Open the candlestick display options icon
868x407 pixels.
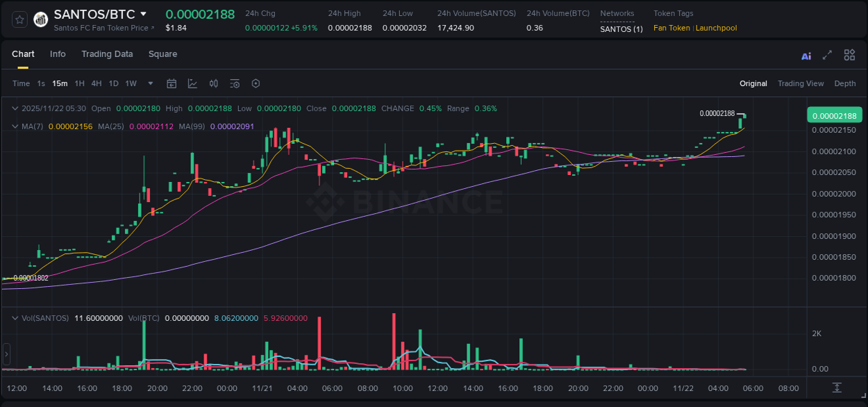coord(213,83)
